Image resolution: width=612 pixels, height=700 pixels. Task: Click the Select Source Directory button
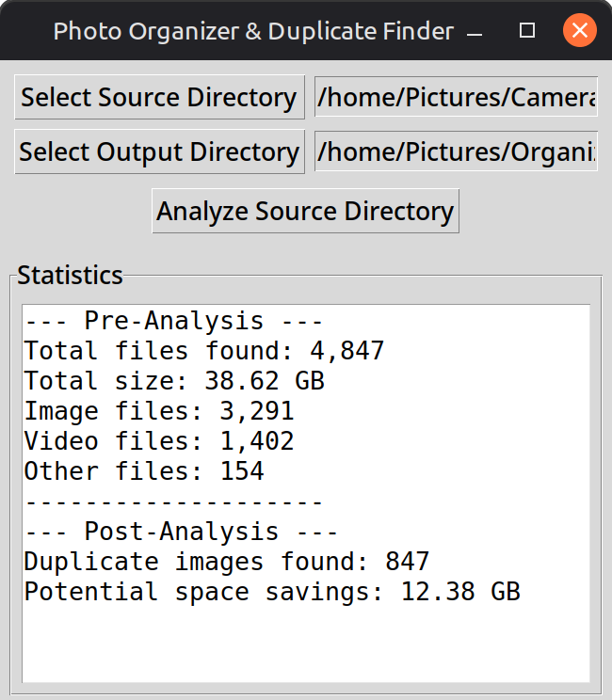coord(159,98)
